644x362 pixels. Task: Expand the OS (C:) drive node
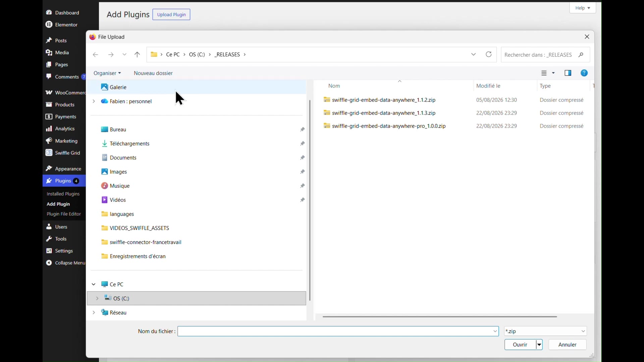click(97, 298)
